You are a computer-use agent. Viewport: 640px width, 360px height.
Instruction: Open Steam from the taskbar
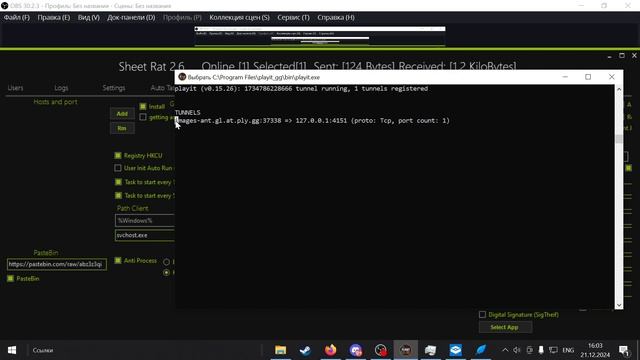coord(305,350)
